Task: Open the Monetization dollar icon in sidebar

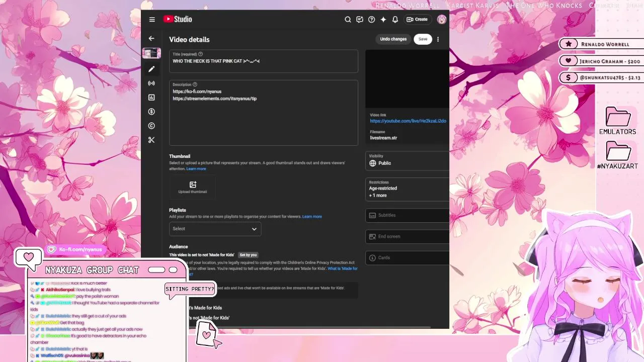Action: [151, 112]
